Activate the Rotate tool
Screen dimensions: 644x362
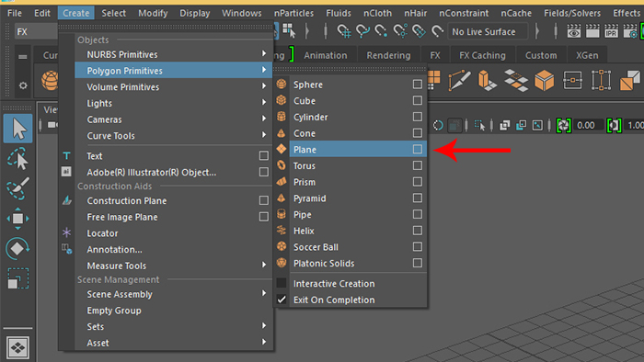tap(17, 248)
